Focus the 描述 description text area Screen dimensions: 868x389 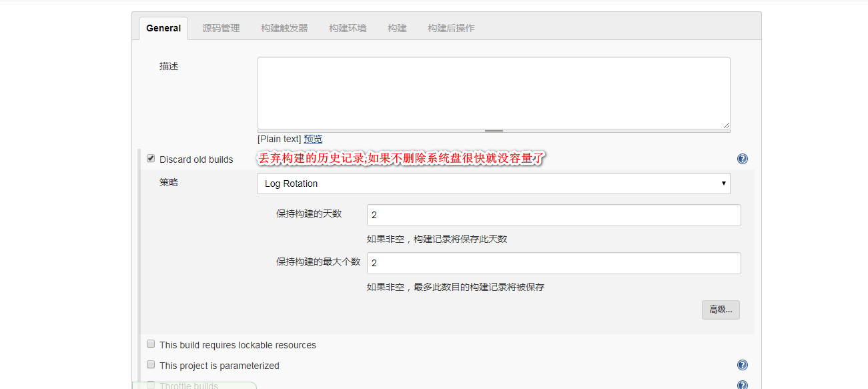(494, 93)
